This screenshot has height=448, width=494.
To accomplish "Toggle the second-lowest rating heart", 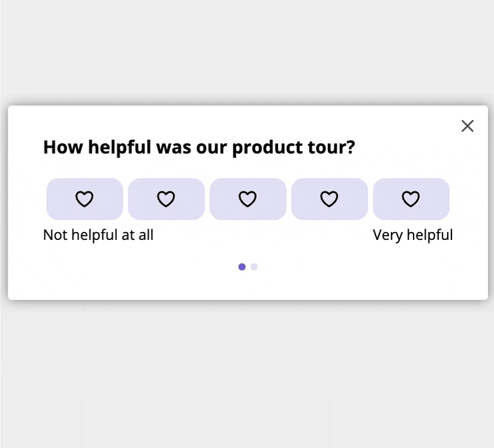I will pyautogui.click(x=166, y=199).
